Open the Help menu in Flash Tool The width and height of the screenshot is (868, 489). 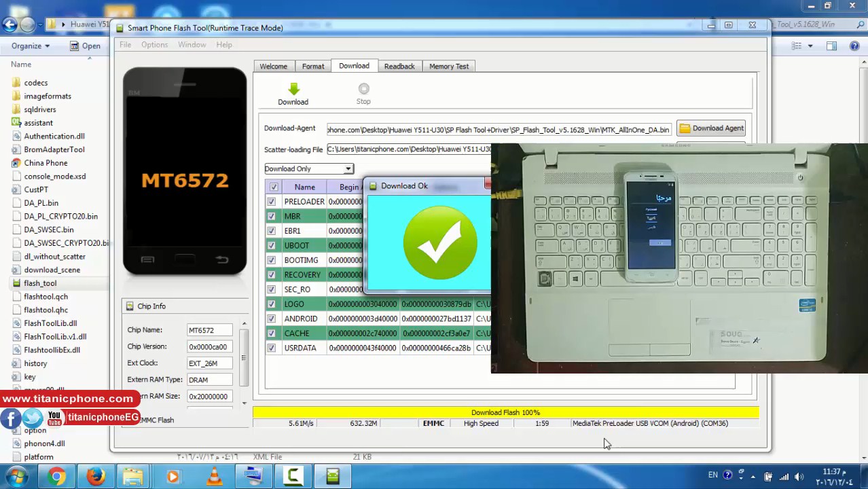click(224, 45)
